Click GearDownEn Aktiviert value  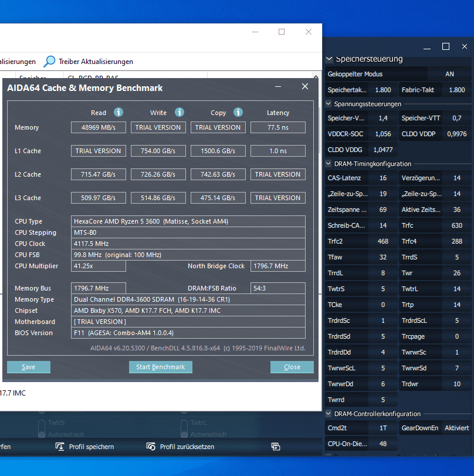[457, 428]
